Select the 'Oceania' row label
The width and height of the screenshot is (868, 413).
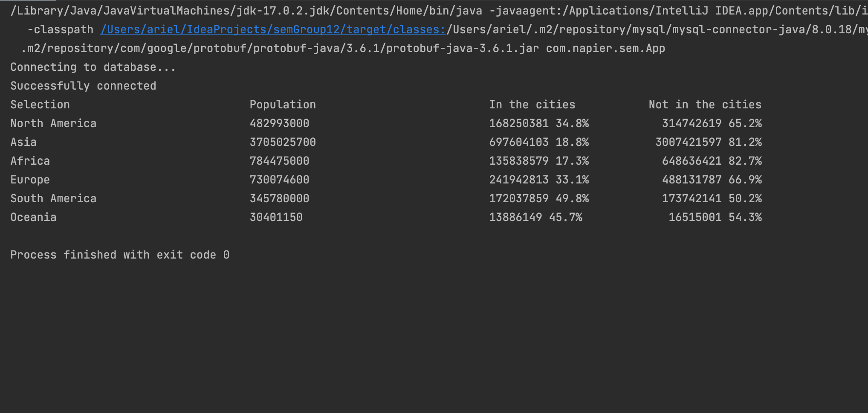pos(33,217)
